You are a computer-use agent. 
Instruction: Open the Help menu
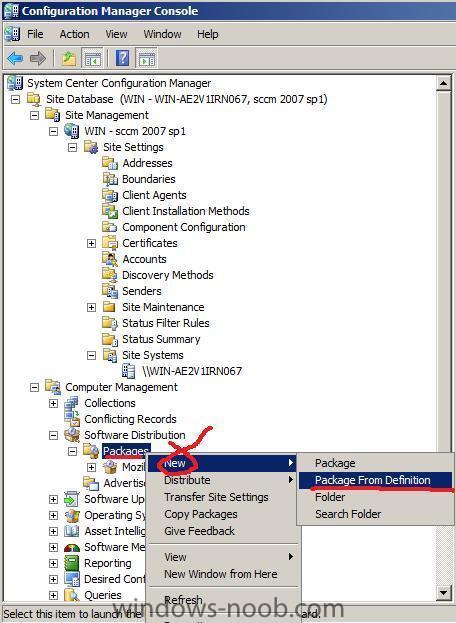pos(208,34)
